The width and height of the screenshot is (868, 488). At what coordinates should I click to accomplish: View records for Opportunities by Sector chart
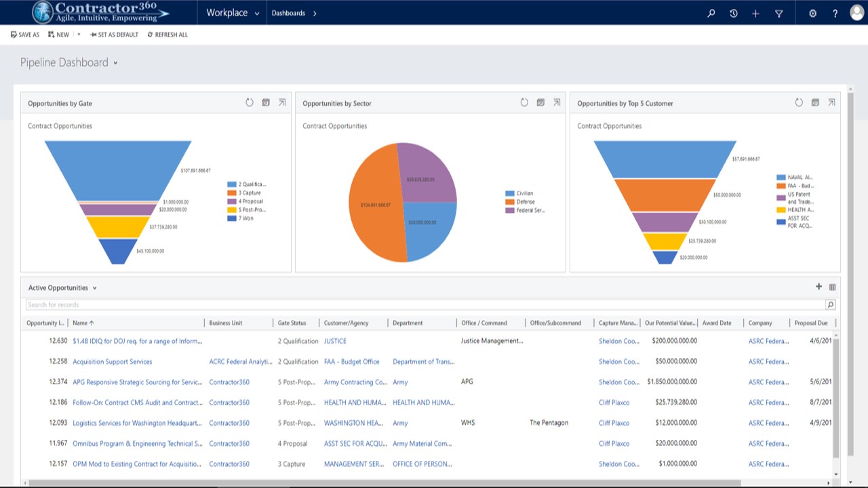pyautogui.click(x=540, y=103)
